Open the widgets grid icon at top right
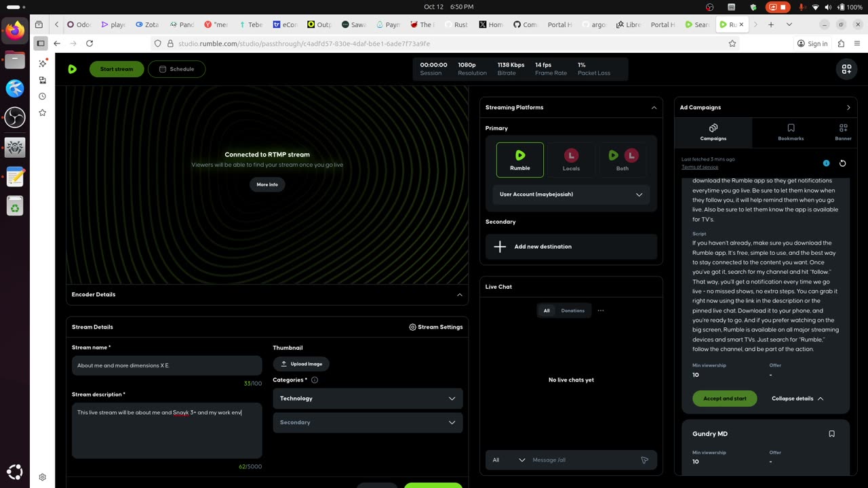The image size is (868, 488). 846,69
